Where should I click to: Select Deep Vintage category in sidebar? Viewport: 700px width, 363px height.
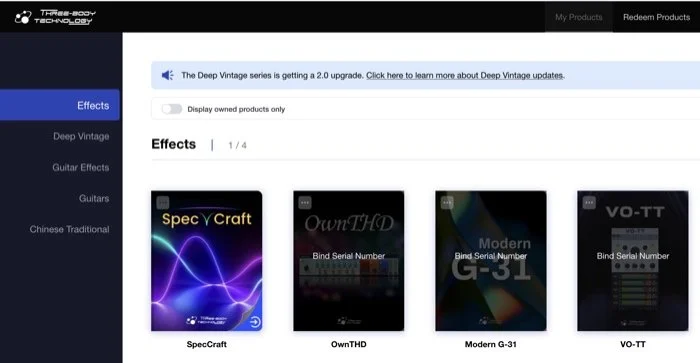coord(81,136)
